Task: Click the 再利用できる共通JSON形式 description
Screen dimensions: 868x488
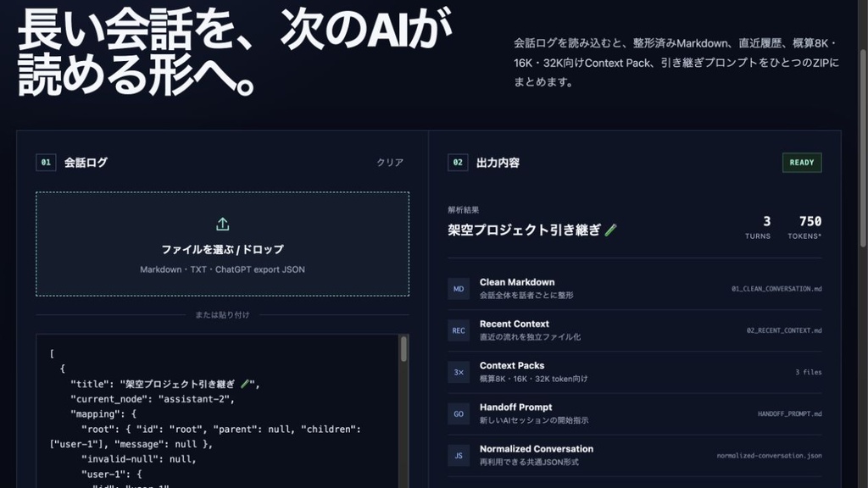Action: point(529,462)
